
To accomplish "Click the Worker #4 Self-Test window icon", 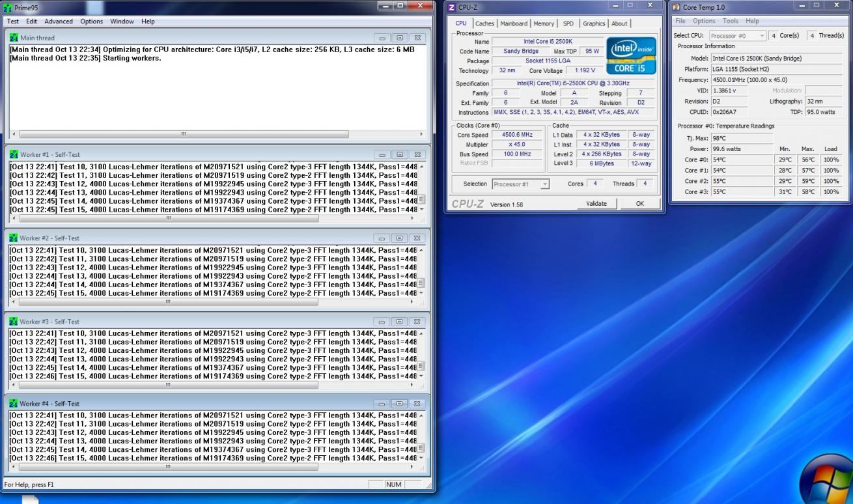I will click(14, 404).
